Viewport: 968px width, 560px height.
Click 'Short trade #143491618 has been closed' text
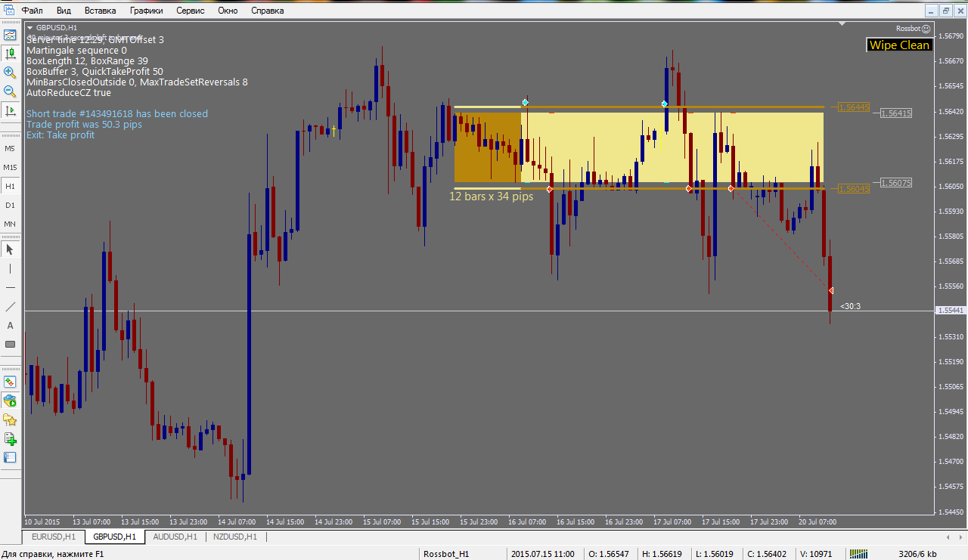(116, 114)
